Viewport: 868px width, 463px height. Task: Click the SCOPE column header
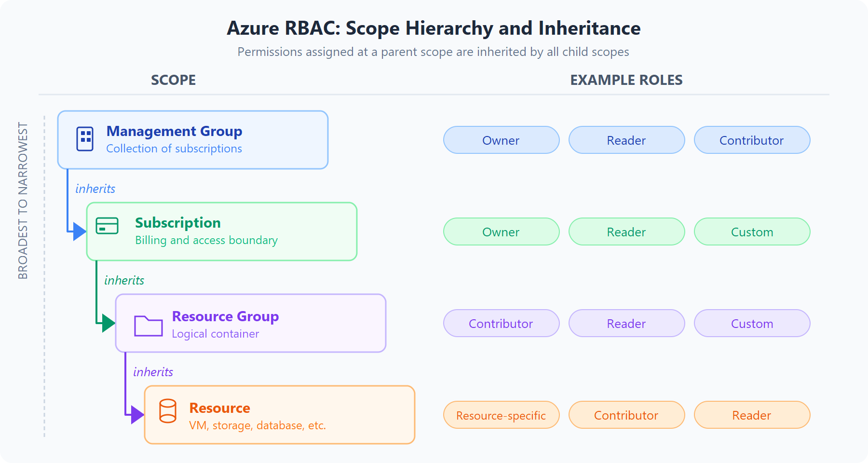click(174, 80)
